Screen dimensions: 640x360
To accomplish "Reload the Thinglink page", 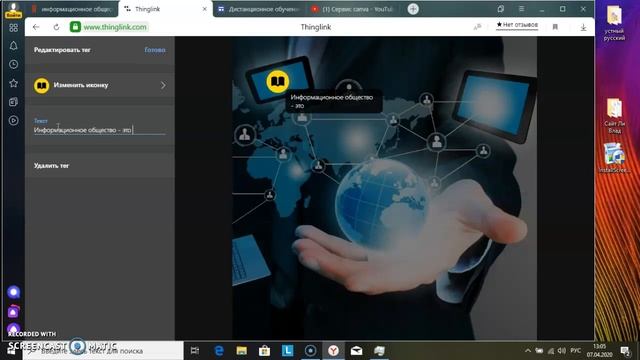I will [56, 27].
